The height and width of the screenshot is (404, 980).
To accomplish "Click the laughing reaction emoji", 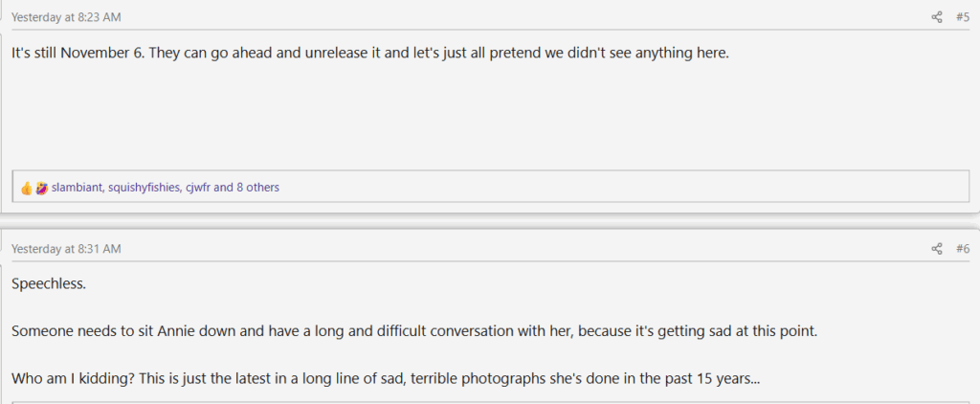I will click(x=41, y=189).
